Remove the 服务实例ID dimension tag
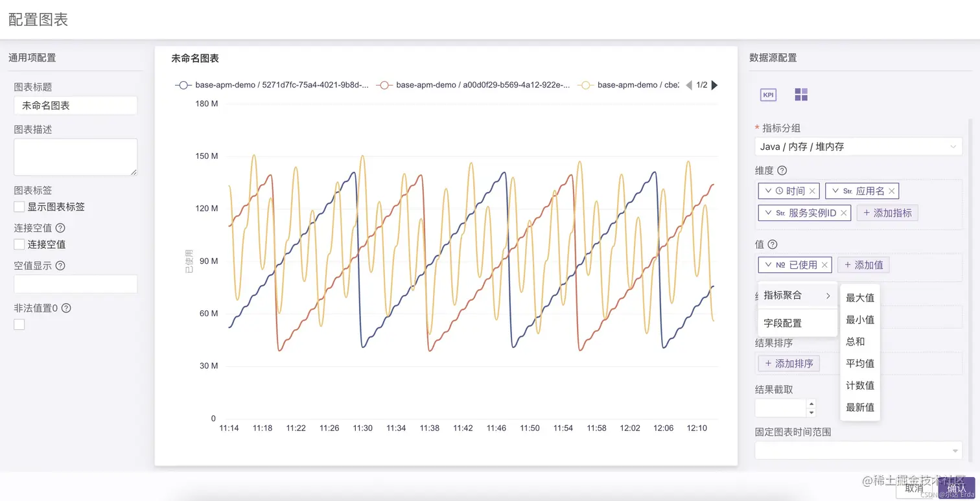Screen dimensions: 980x501 pos(844,213)
